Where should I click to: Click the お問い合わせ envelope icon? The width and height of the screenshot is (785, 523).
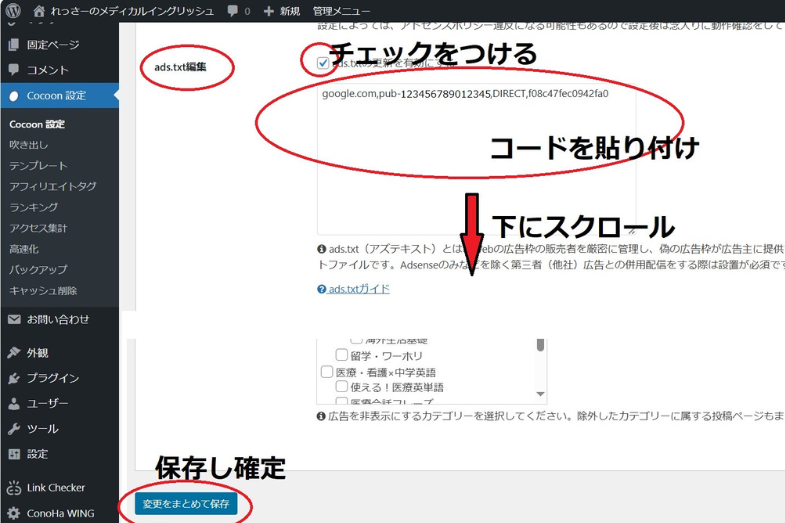tap(14, 319)
